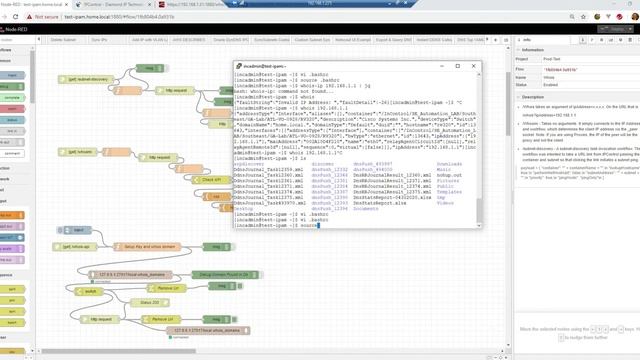Select the inject node in palette
The width and height of the screenshot is (640, 360).
[x=12, y=76]
